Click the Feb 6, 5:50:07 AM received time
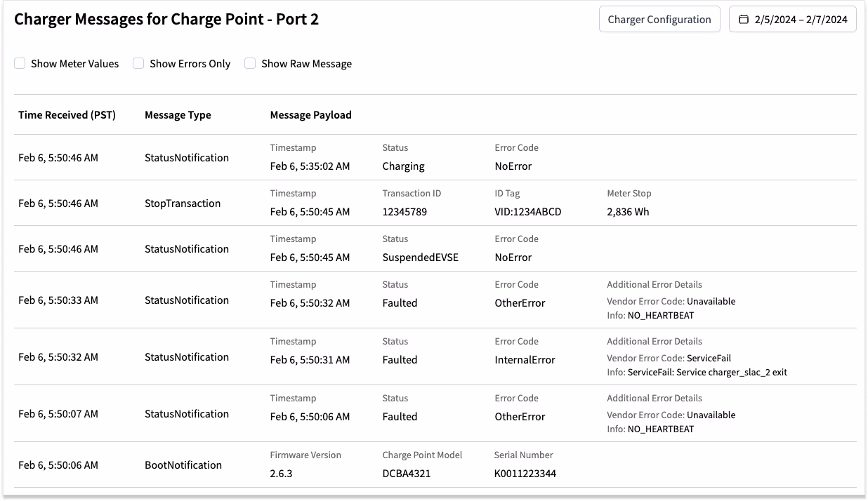 58,414
